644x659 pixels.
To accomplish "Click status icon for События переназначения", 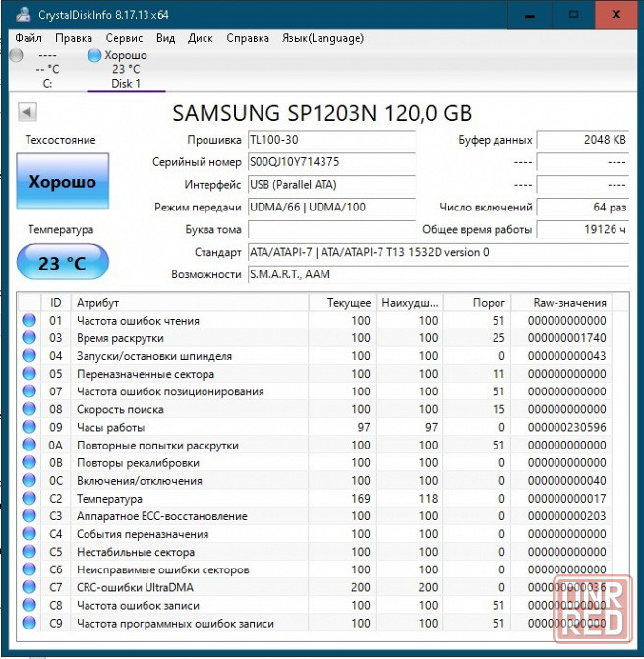I will point(29,534).
